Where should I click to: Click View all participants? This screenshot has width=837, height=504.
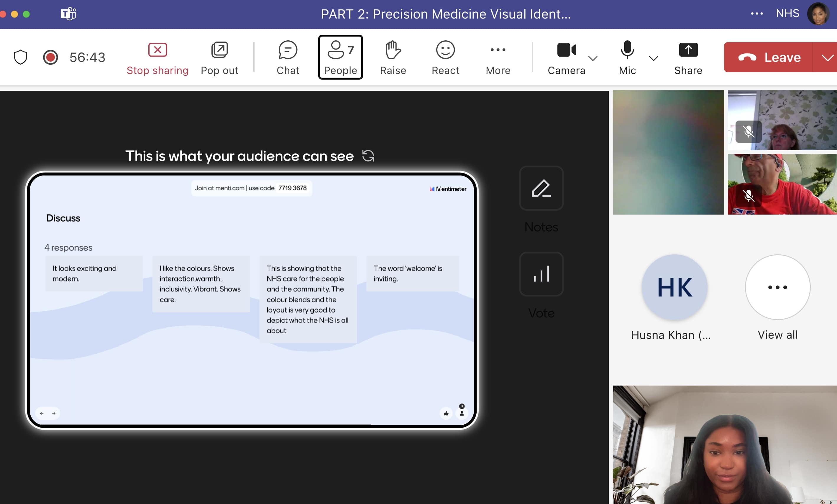click(x=777, y=288)
